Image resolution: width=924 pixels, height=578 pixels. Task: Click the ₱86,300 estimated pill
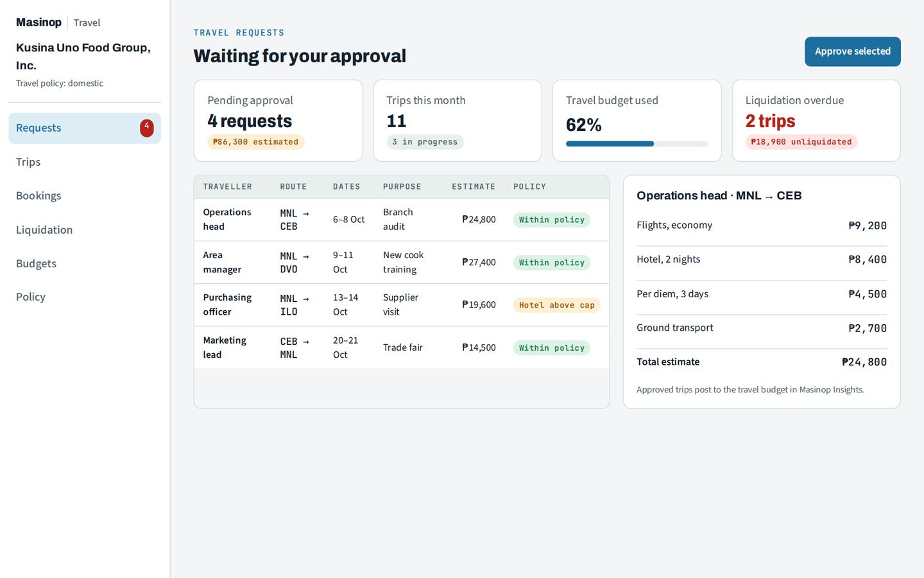(255, 142)
